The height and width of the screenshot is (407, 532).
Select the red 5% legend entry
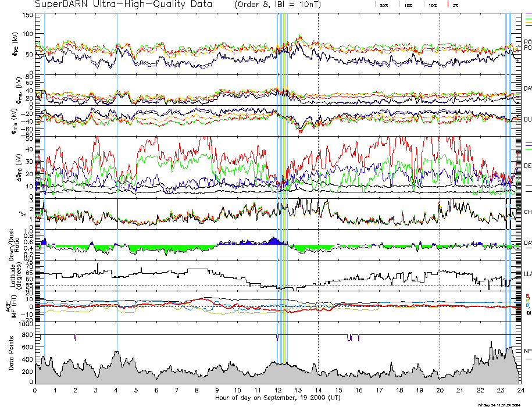coord(454,5)
